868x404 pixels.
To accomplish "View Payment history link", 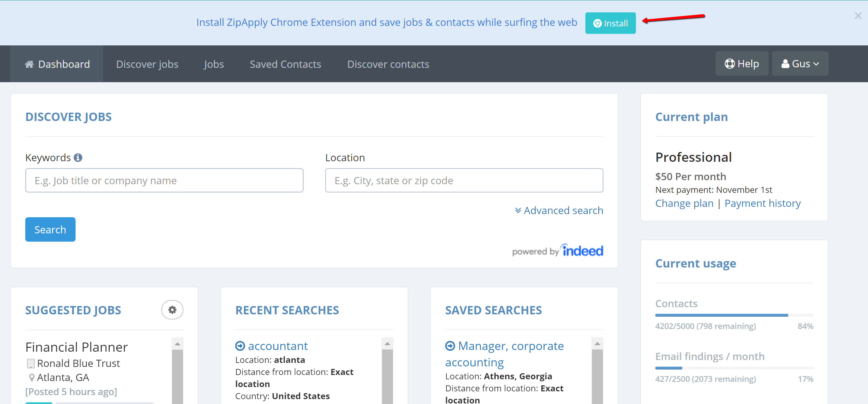I will pyautogui.click(x=762, y=203).
